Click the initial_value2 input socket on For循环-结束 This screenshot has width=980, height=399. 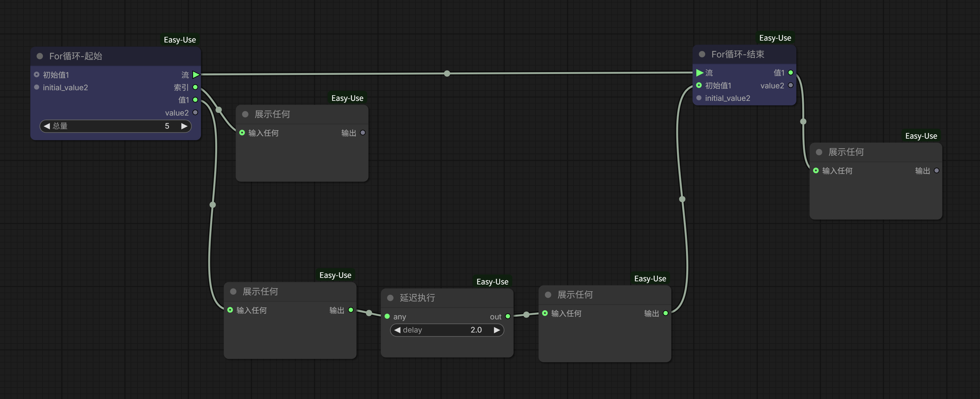(699, 98)
